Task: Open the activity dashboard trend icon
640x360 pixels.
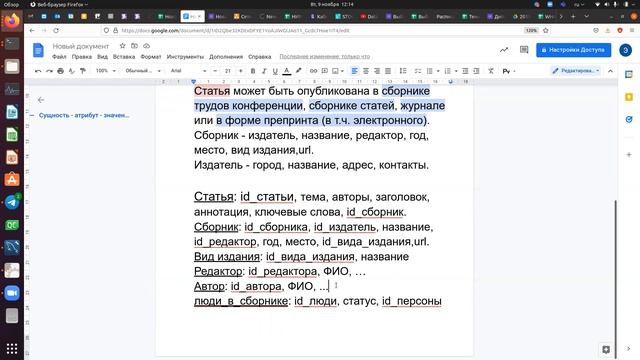Action: 504,50
